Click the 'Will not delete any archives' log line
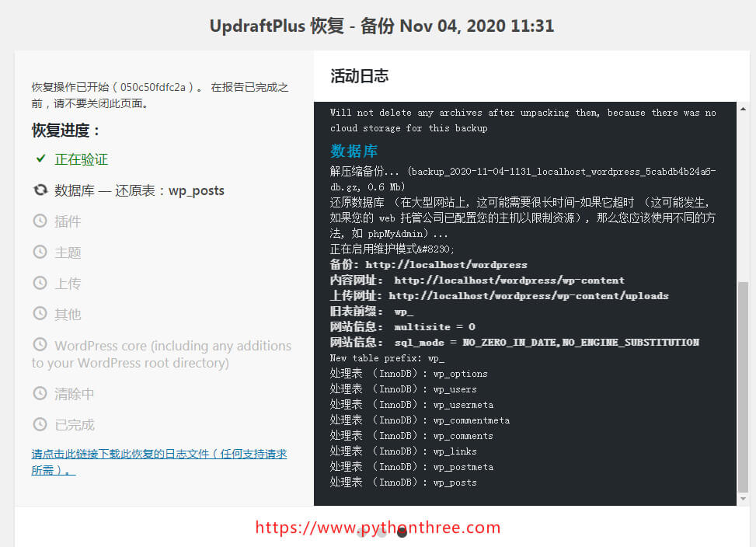 click(523, 120)
